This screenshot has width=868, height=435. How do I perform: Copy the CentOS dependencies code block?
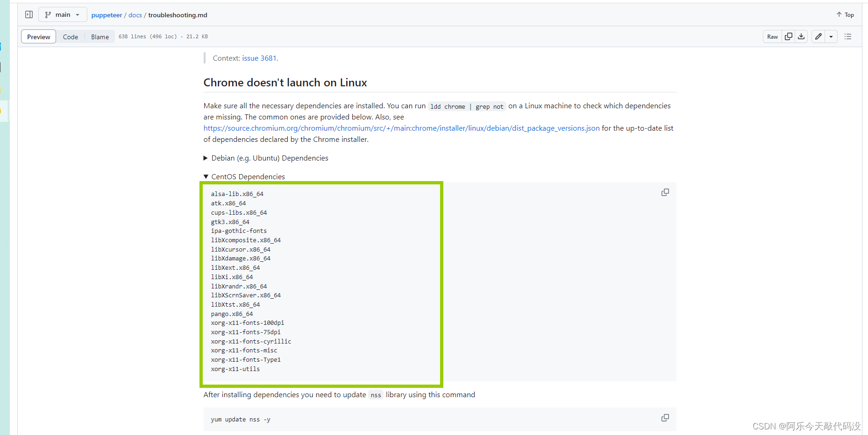point(665,192)
